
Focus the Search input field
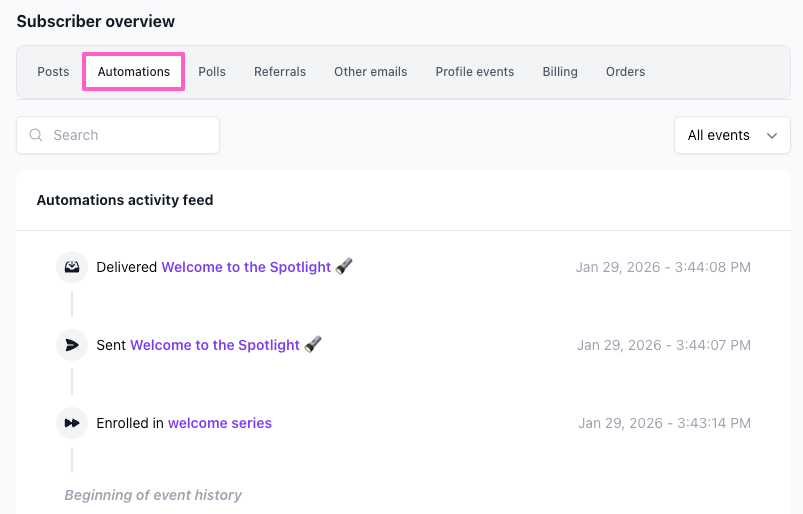click(130, 135)
